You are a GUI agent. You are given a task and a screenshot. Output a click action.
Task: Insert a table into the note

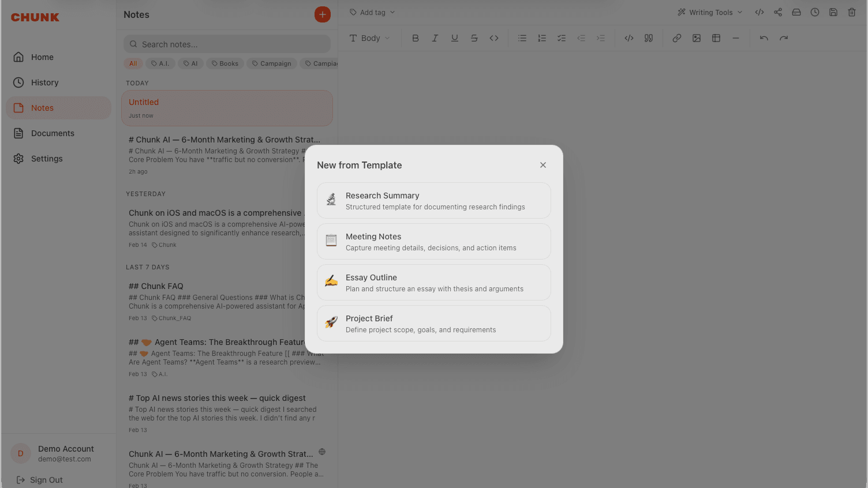[716, 37]
